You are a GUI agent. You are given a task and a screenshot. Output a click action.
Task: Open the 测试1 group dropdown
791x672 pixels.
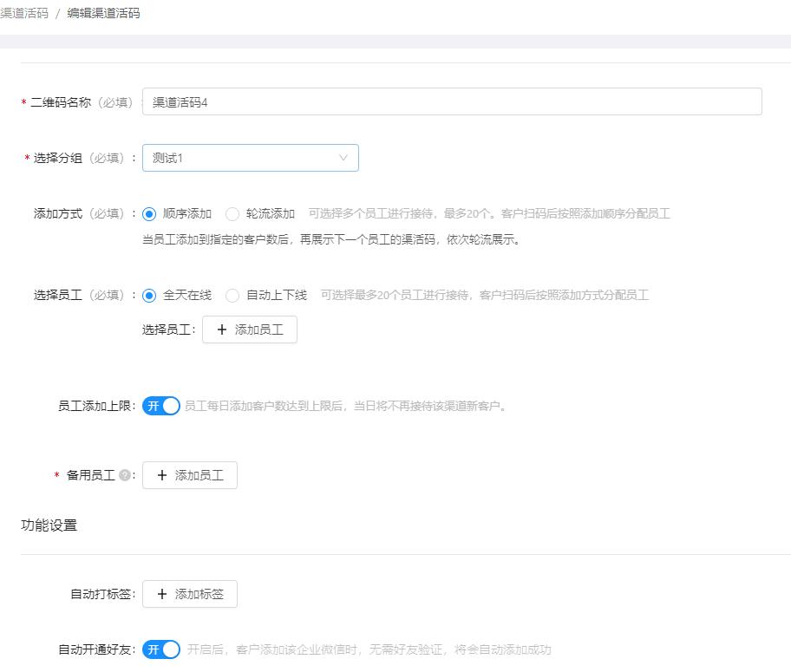tap(252, 158)
